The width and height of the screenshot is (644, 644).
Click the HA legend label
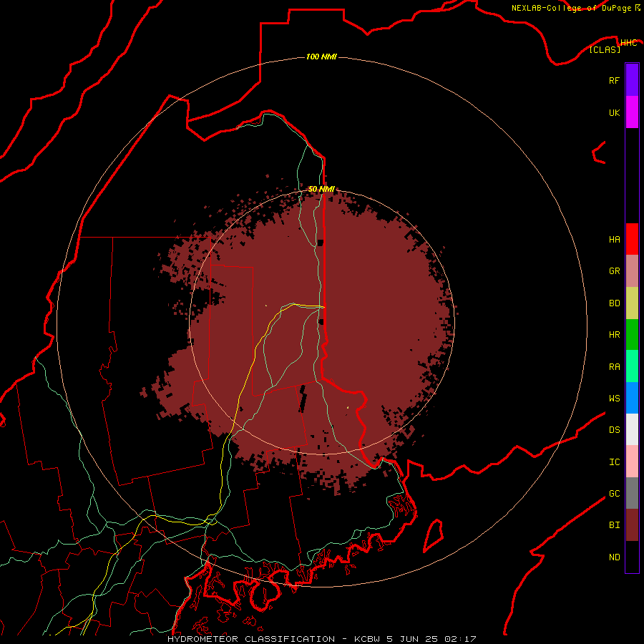tap(614, 239)
